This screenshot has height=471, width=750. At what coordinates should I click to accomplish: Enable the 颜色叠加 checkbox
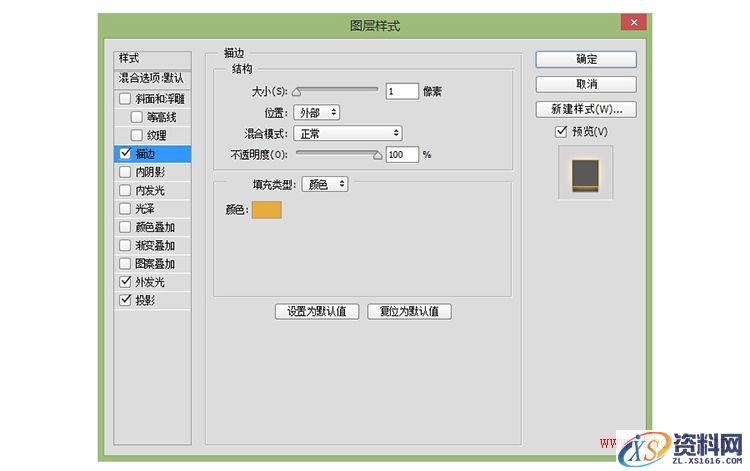pos(125,227)
